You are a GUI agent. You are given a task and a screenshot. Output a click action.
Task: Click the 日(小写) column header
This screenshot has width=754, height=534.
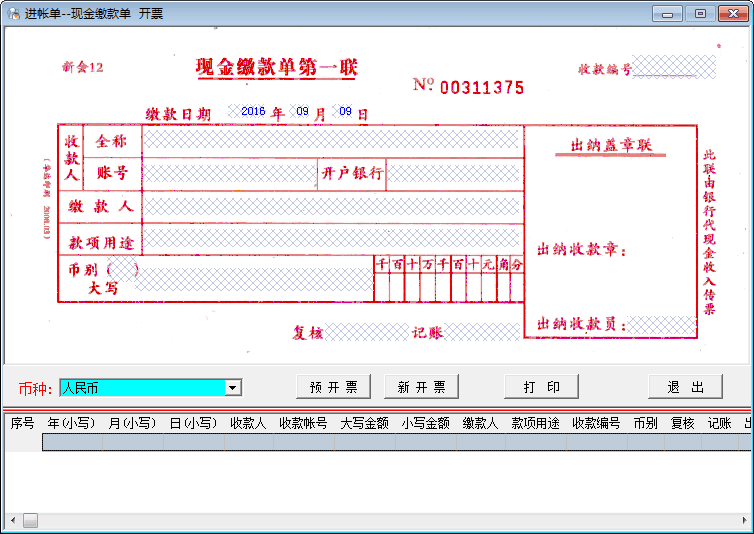tap(193, 423)
